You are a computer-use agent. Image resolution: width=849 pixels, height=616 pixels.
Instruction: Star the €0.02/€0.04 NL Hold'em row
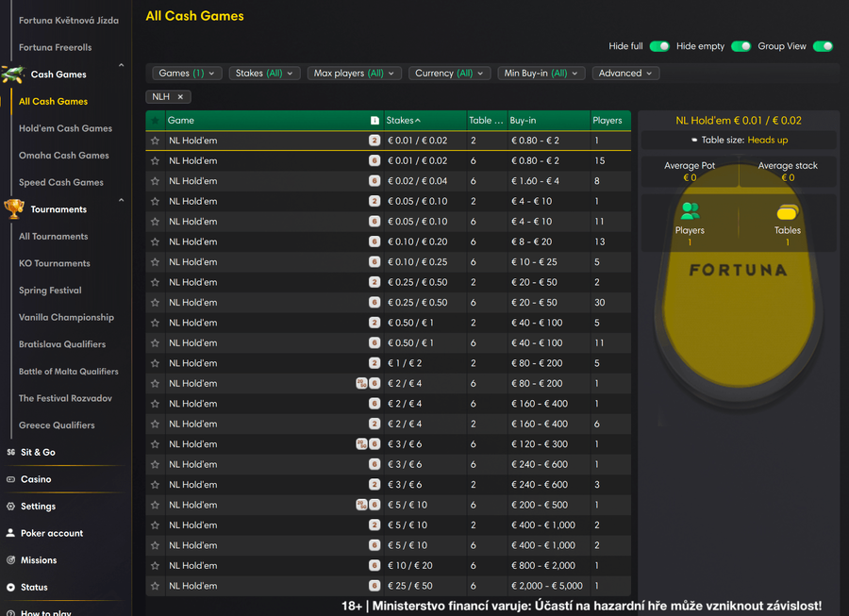pos(156,181)
